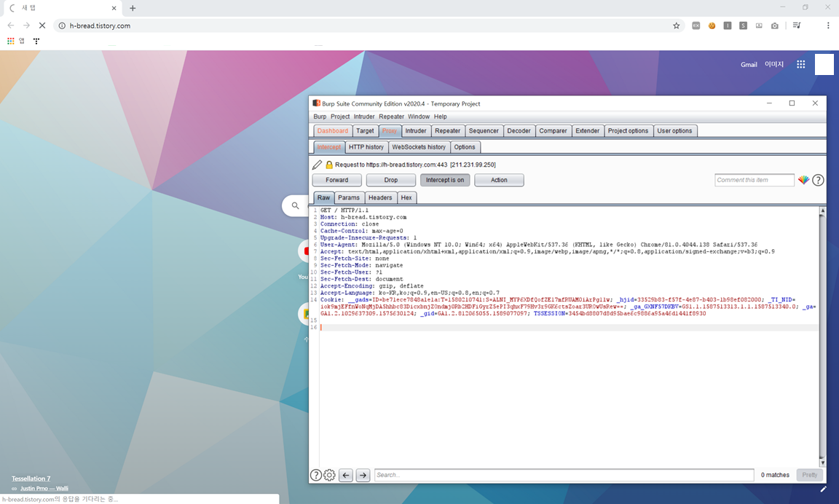Click the request editor vertical scrollbar
The image size is (839, 504).
coord(822,337)
